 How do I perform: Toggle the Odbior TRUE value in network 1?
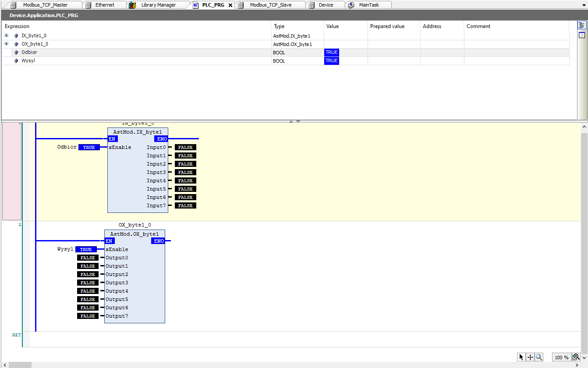89,147
